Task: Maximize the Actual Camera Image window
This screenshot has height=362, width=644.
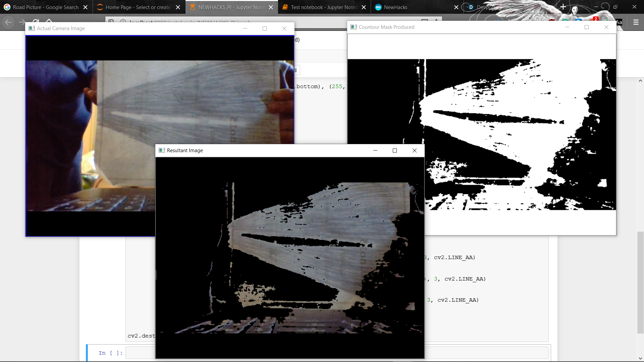Action: coord(265,28)
